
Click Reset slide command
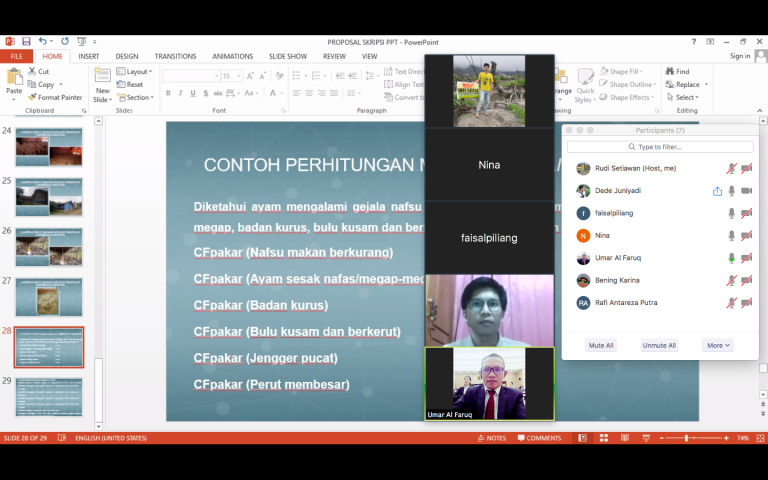(x=130, y=84)
